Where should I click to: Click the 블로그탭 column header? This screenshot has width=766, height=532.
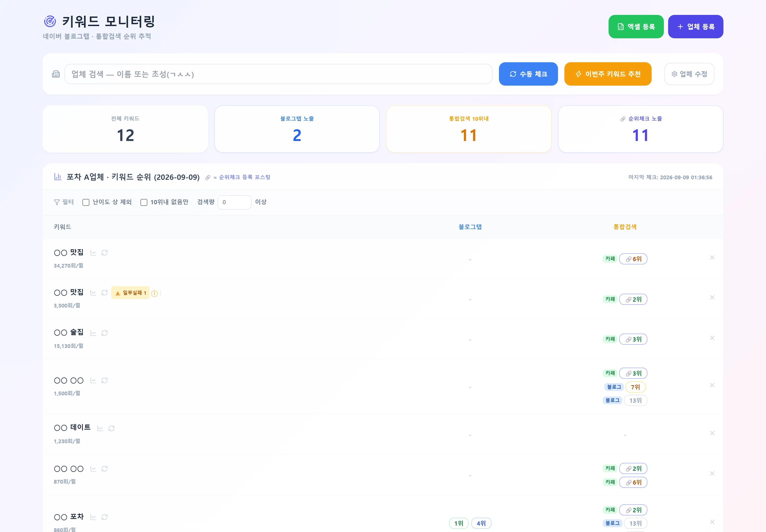pyautogui.click(x=470, y=227)
